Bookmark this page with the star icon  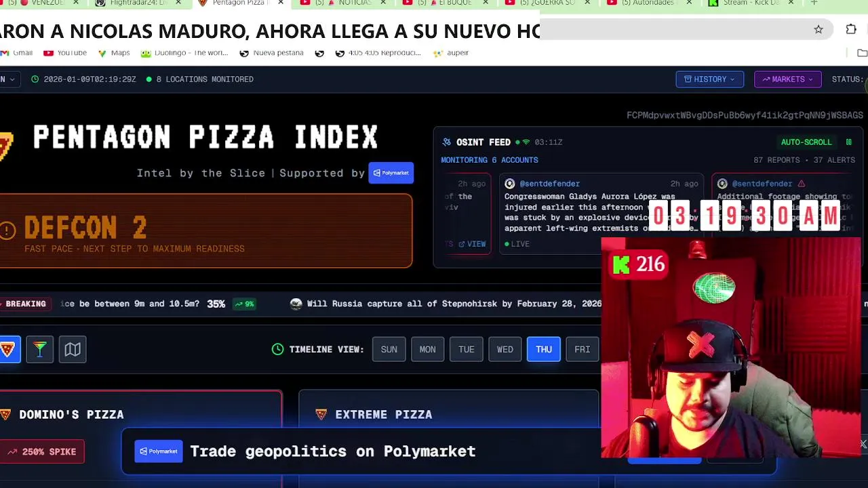click(818, 29)
